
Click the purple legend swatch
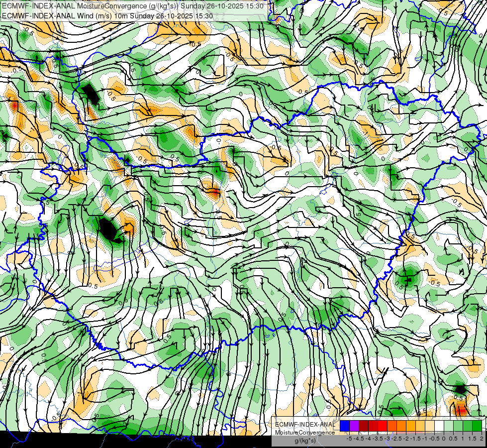tap(354, 426)
